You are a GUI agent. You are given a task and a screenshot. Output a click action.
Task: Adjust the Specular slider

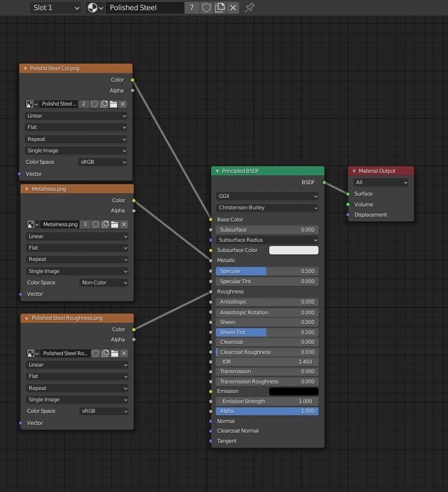(267, 271)
